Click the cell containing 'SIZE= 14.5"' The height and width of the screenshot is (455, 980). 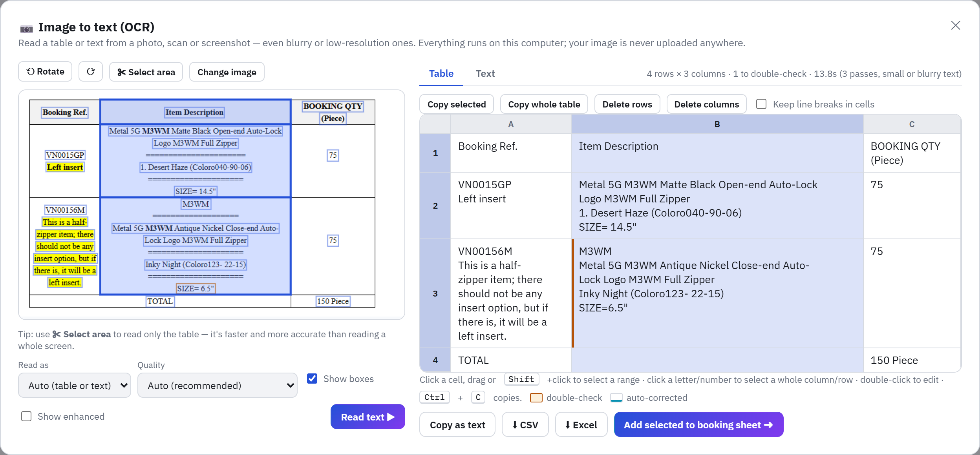(x=717, y=206)
